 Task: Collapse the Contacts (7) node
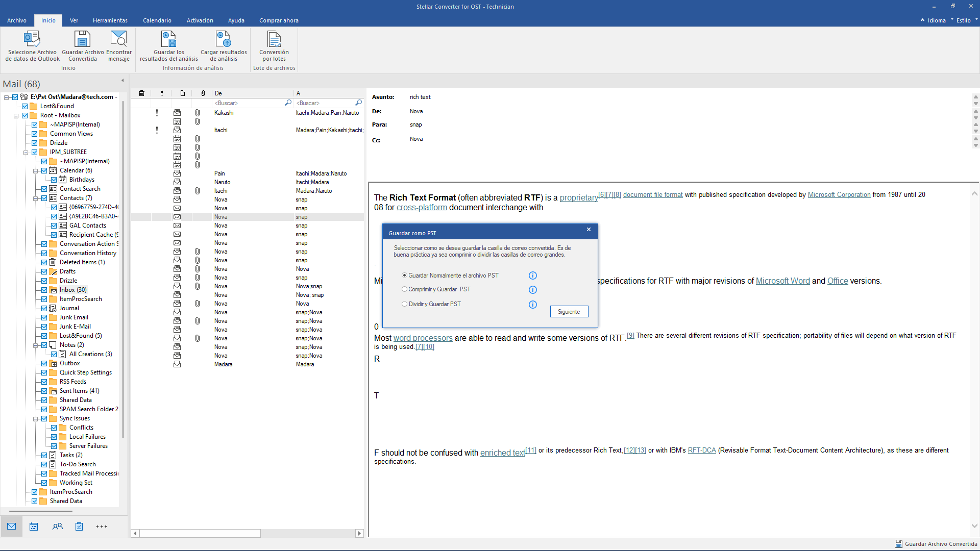35,198
